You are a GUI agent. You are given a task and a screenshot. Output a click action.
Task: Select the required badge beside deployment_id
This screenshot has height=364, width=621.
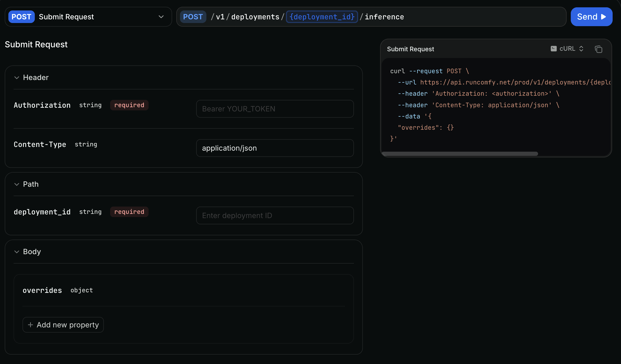(x=129, y=212)
